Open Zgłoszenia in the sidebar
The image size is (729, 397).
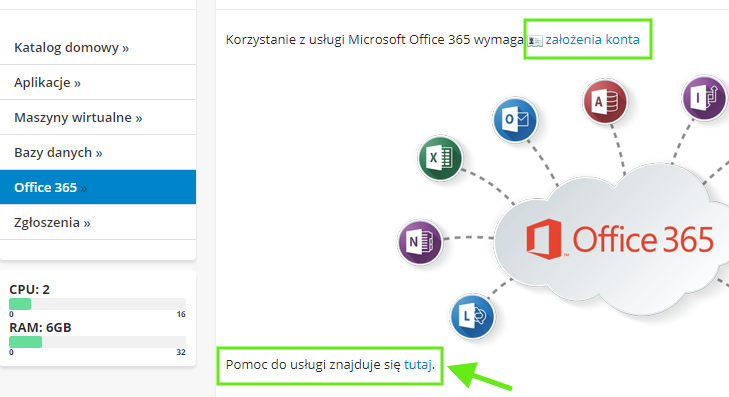(98, 222)
